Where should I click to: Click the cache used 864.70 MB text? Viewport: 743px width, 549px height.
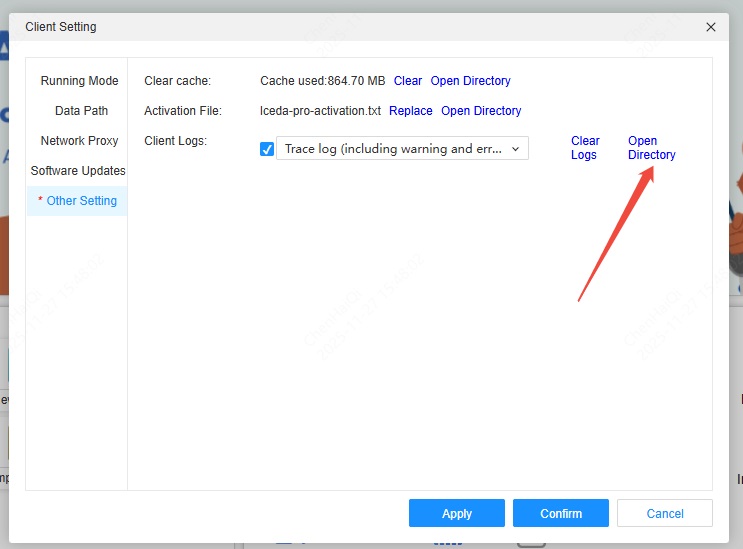pos(322,81)
